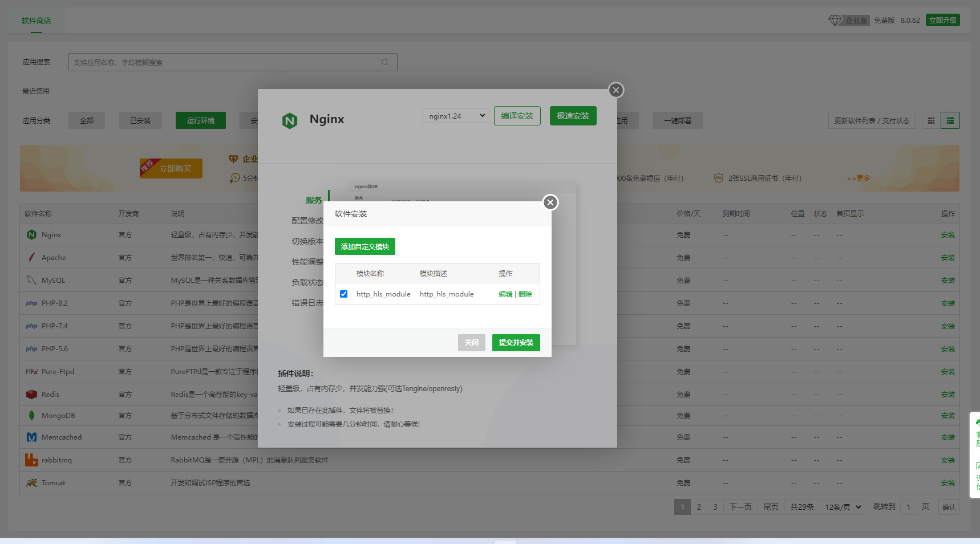Focus the 应用搜索 search field
Image resolution: width=980 pixels, height=544 pixels.
click(x=233, y=62)
